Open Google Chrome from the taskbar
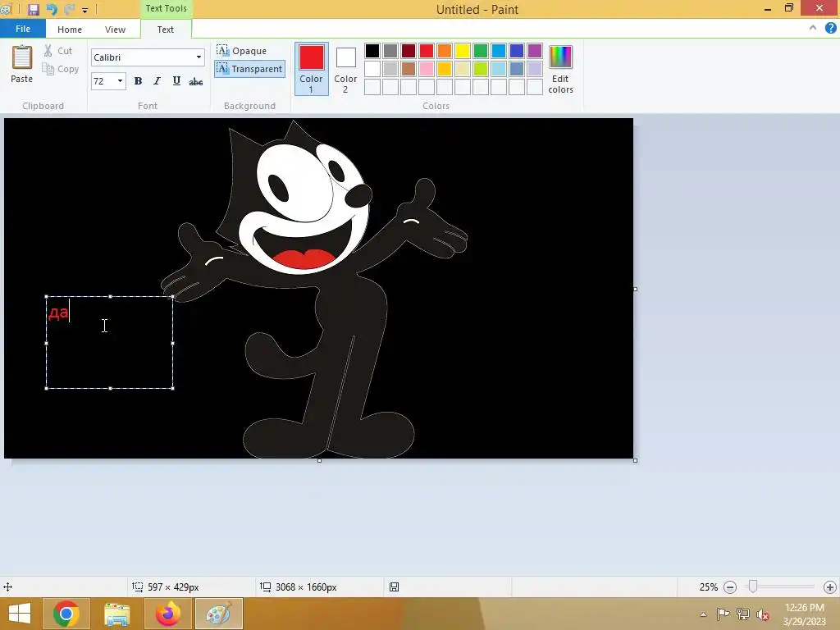The width and height of the screenshot is (840, 630). tap(66, 614)
